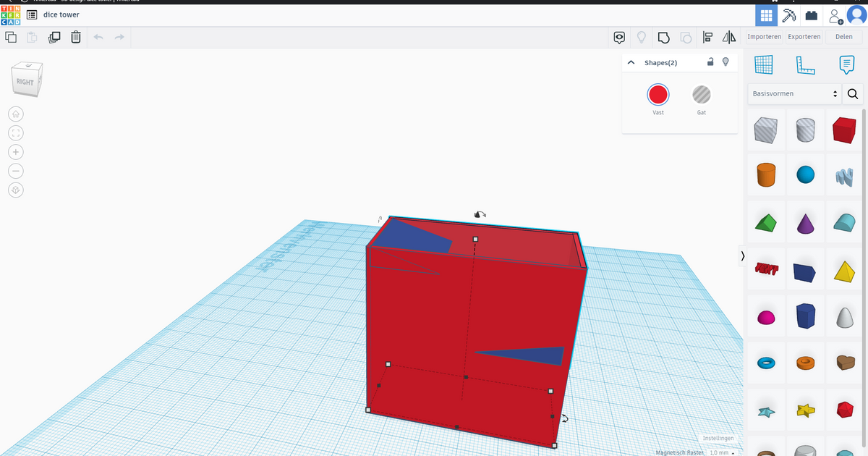Switch the shape to Gat (hole) mode
Image resolution: width=868 pixels, height=456 pixels.
700,94
